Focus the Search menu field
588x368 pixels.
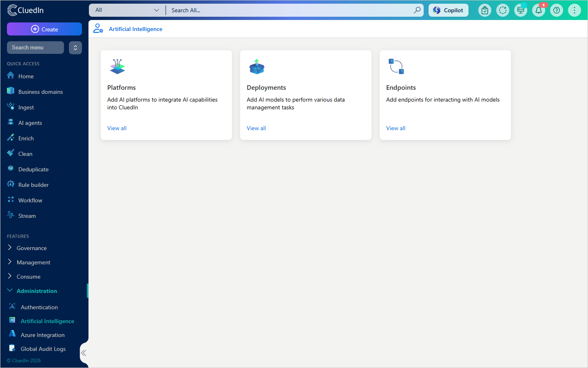pyautogui.click(x=35, y=47)
